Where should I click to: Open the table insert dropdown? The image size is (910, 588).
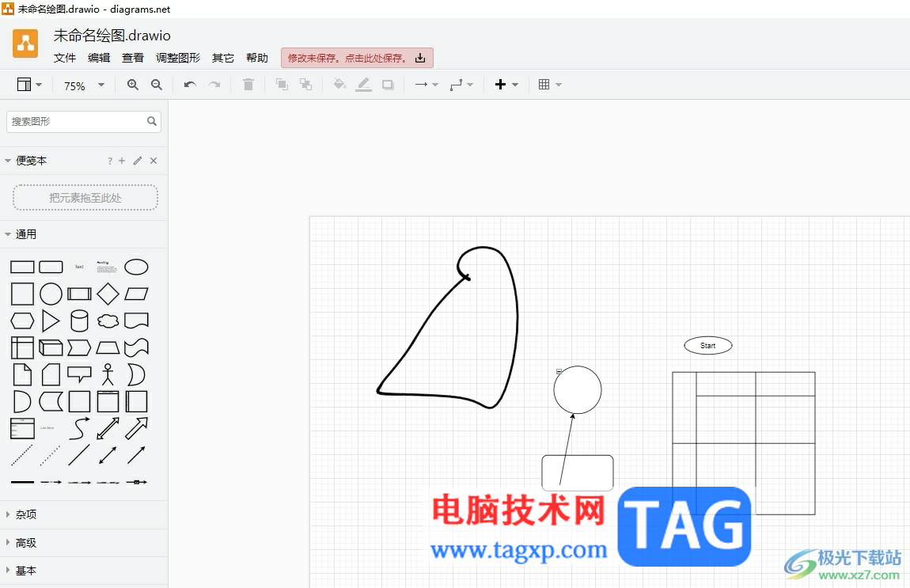pyautogui.click(x=550, y=85)
